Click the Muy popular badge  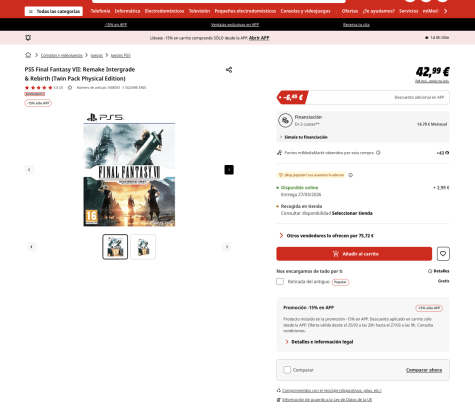[311, 175]
